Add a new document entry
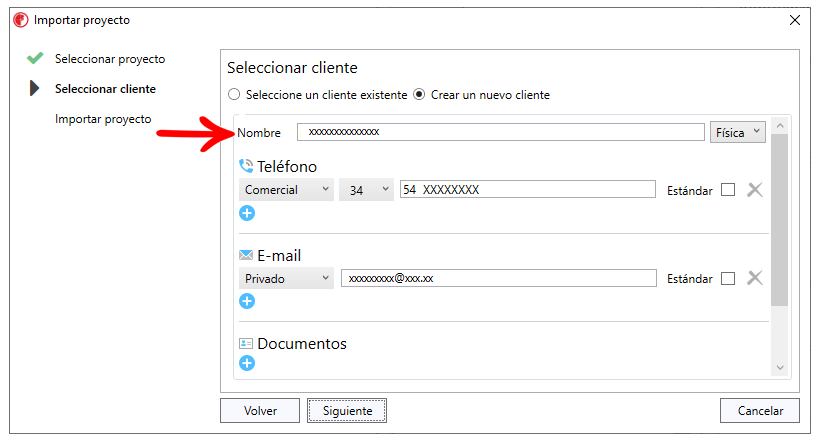Image resolution: width=813 pixels, height=437 pixels. pyautogui.click(x=247, y=363)
